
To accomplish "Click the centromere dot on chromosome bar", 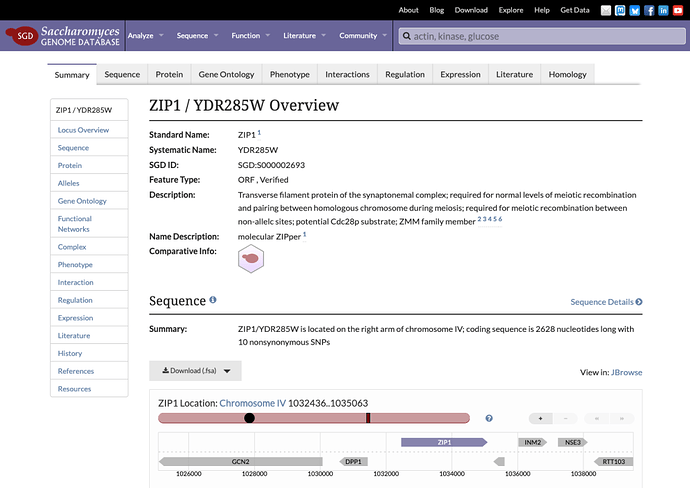I will 249,418.
